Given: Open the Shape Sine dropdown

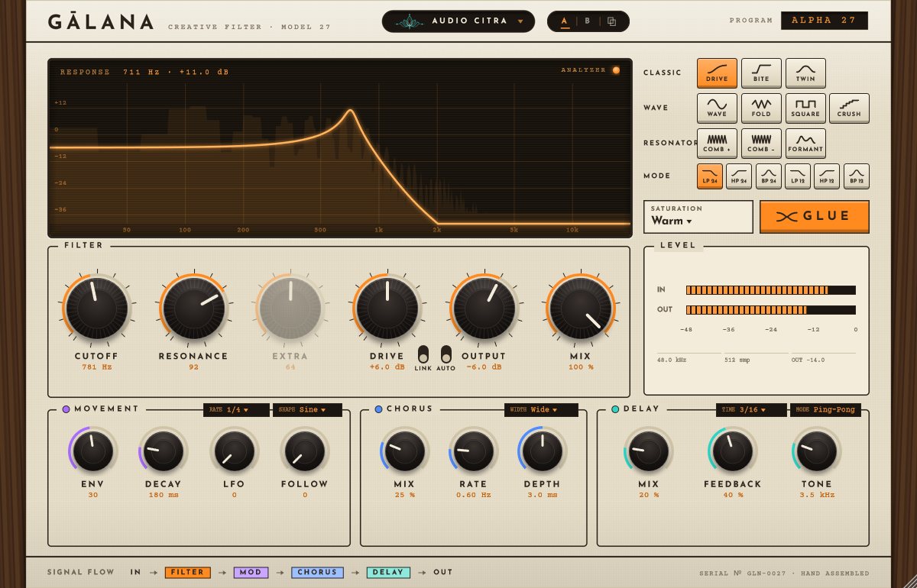Looking at the screenshot, I should tap(307, 410).
